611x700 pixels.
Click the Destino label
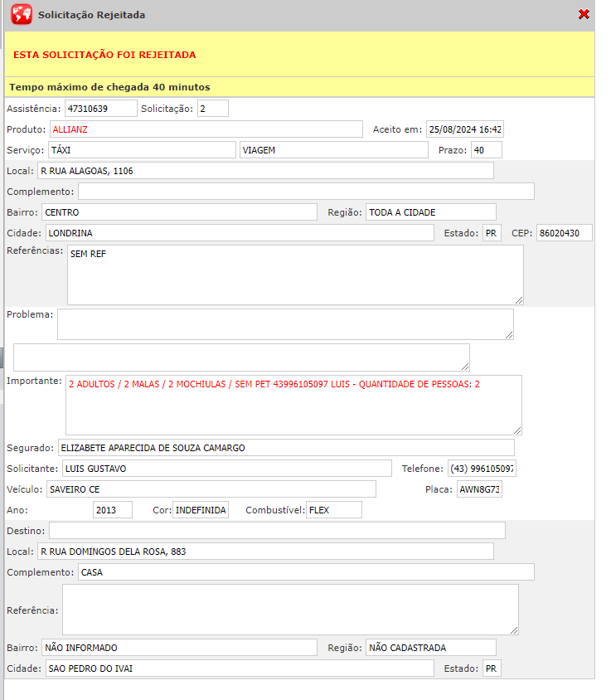click(26, 531)
